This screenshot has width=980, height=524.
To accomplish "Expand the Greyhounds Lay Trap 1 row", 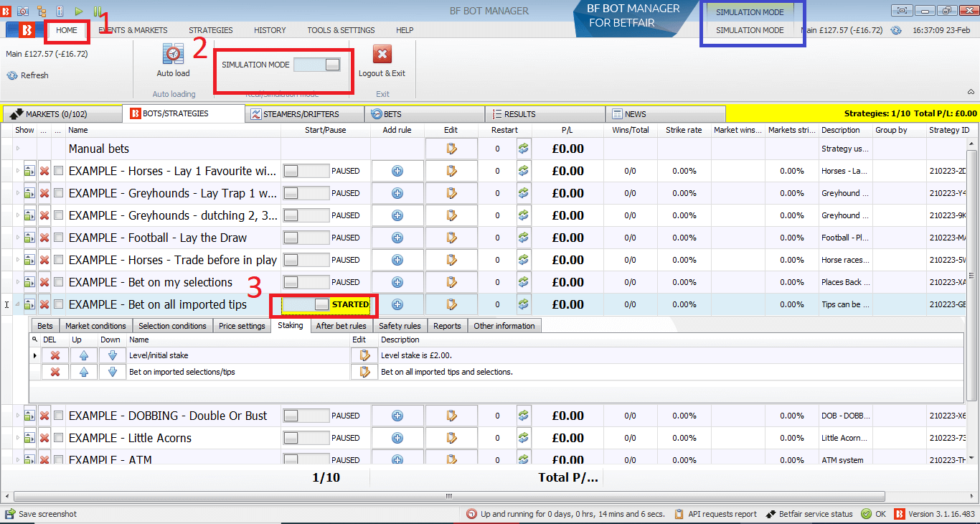I will click(x=18, y=193).
